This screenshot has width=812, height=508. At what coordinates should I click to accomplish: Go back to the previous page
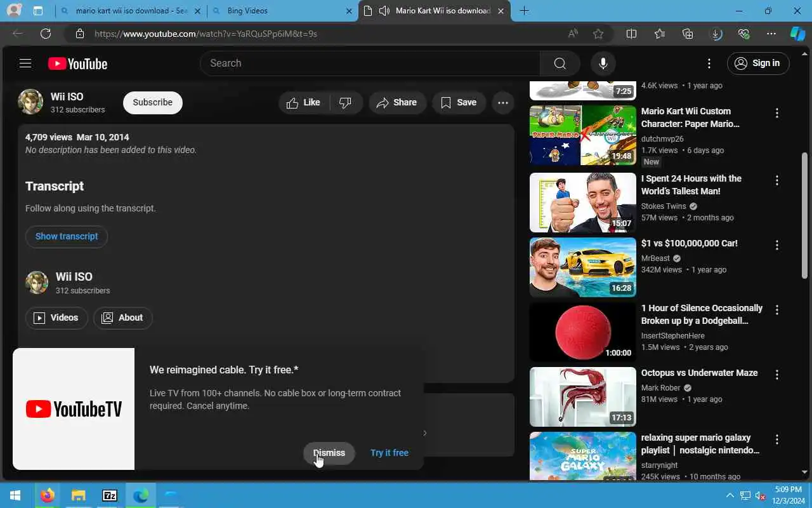[x=18, y=34]
